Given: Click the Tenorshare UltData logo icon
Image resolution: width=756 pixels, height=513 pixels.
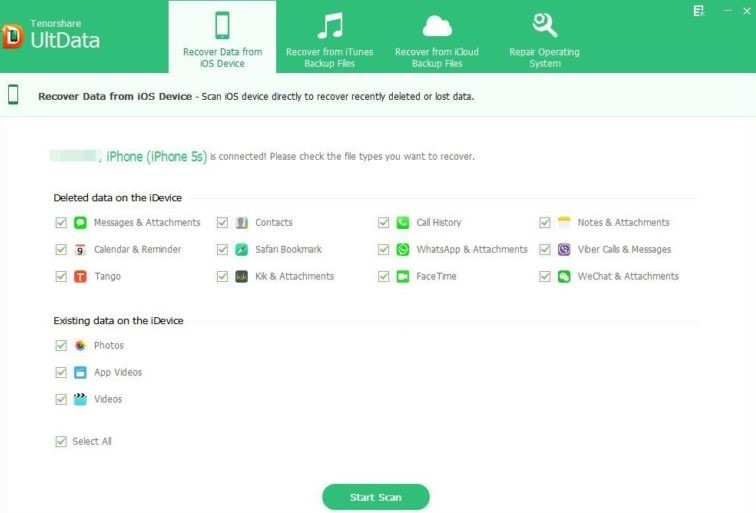Looking at the screenshot, I should 13,36.
